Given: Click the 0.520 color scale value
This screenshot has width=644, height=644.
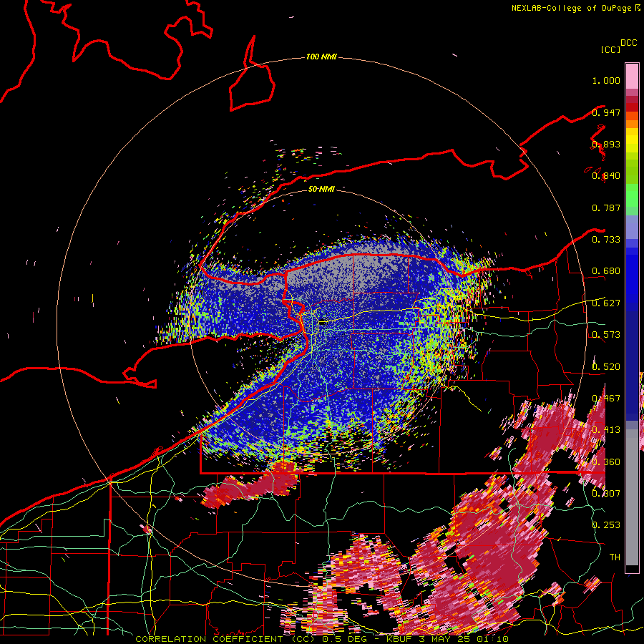Looking at the screenshot, I should coord(606,367).
